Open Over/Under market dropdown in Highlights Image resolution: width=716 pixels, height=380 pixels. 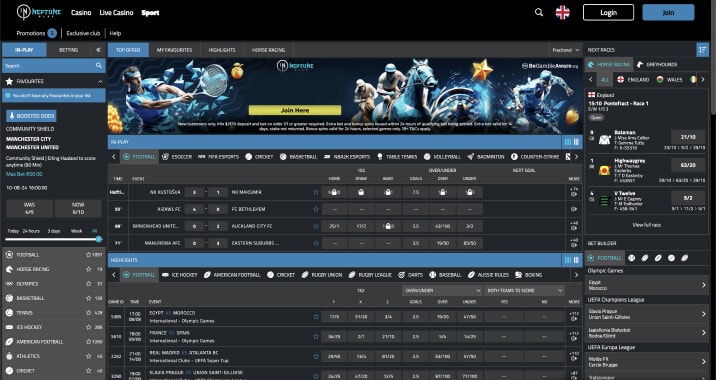point(442,290)
